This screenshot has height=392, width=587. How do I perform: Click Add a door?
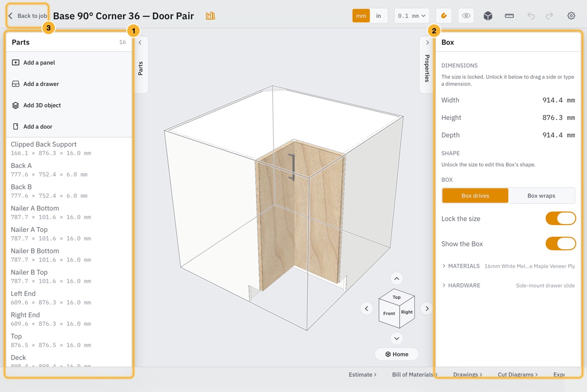click(x=69, y=127)
